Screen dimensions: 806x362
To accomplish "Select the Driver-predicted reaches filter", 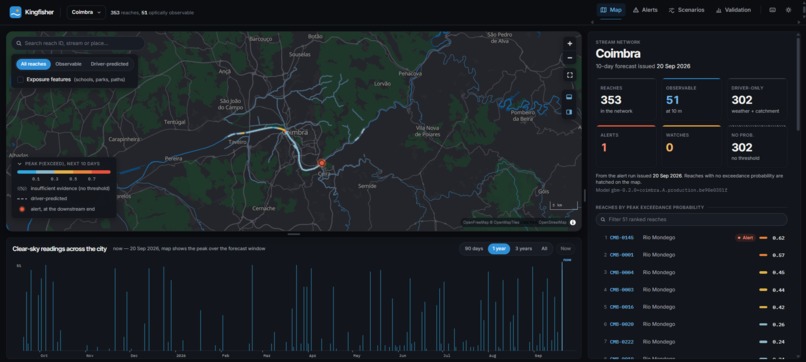I will click(x=109, y=64).
